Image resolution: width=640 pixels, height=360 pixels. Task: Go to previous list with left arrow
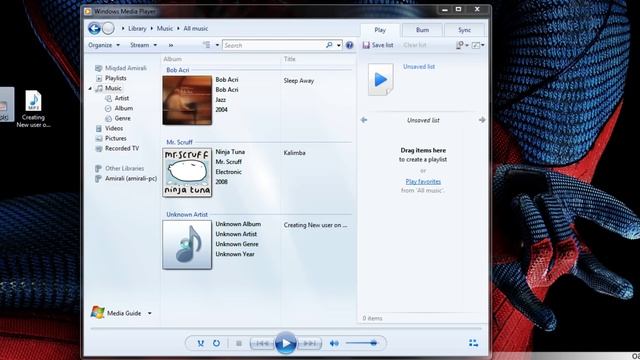coord(364,120)
